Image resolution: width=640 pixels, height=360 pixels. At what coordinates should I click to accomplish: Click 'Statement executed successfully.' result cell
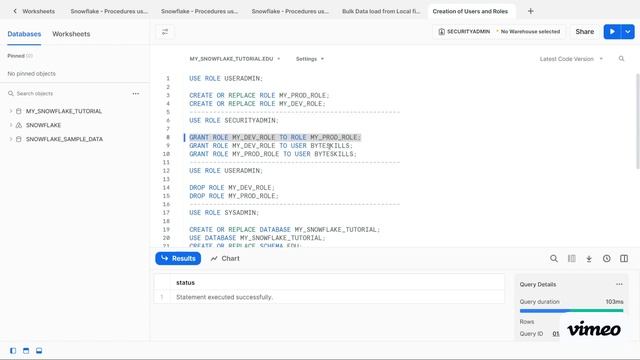point(224,297)
